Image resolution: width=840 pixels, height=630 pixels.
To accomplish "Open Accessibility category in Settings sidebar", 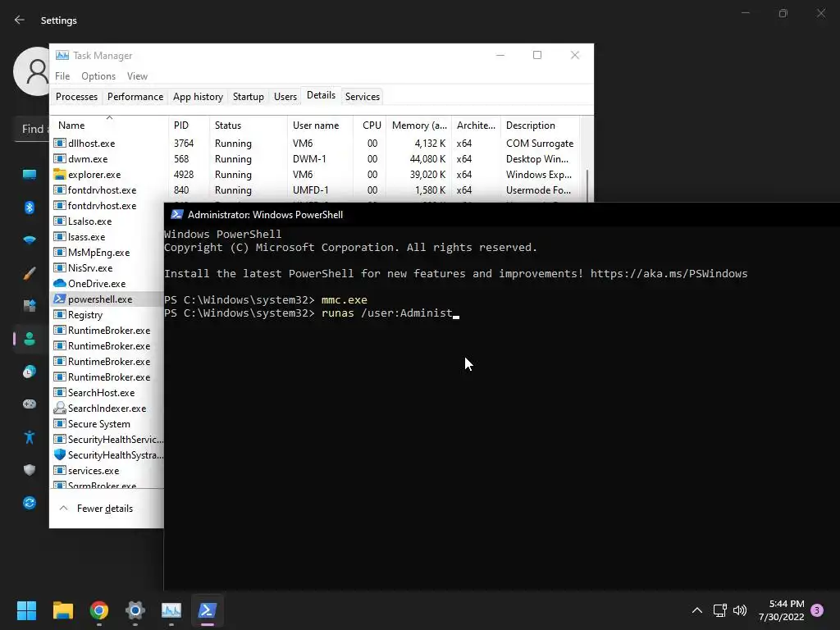I will 30,437.
